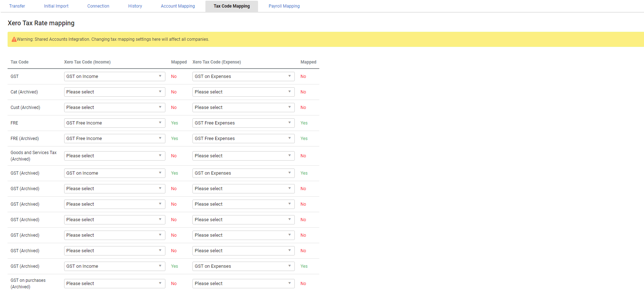Click expense Mapped No in Cat (Archived) row
This screenshot has width=644, height=293.
pos(303,92)
